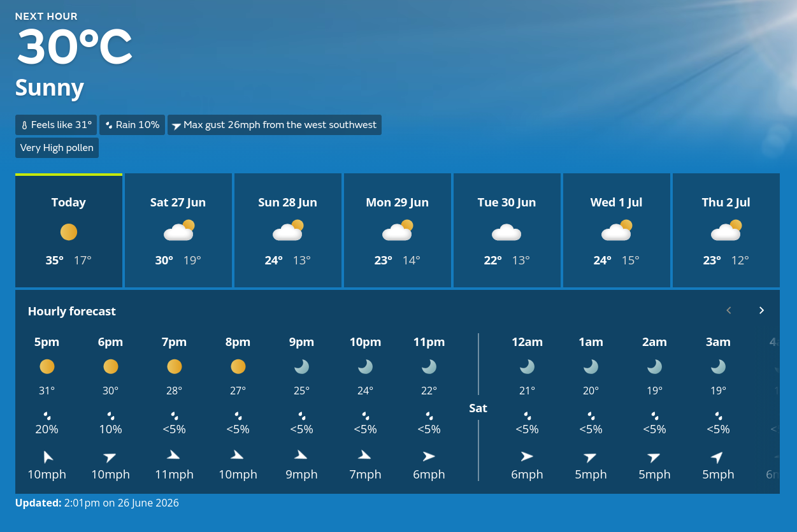Click the 2am moon icon
Image resolution: width=797 pixels, height=532 pixels.
point(654,366)
